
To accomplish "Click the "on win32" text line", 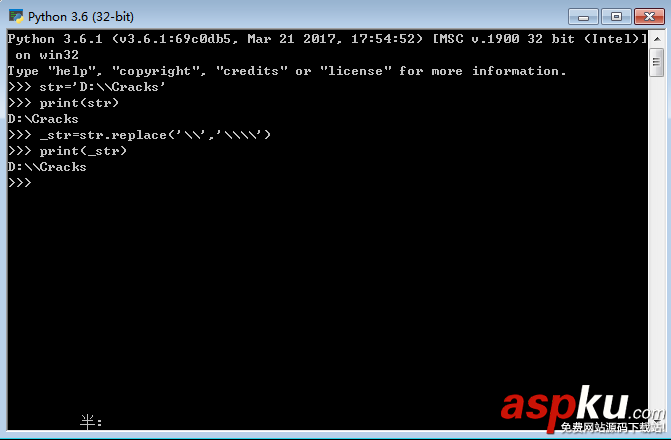I will (47, 55).
